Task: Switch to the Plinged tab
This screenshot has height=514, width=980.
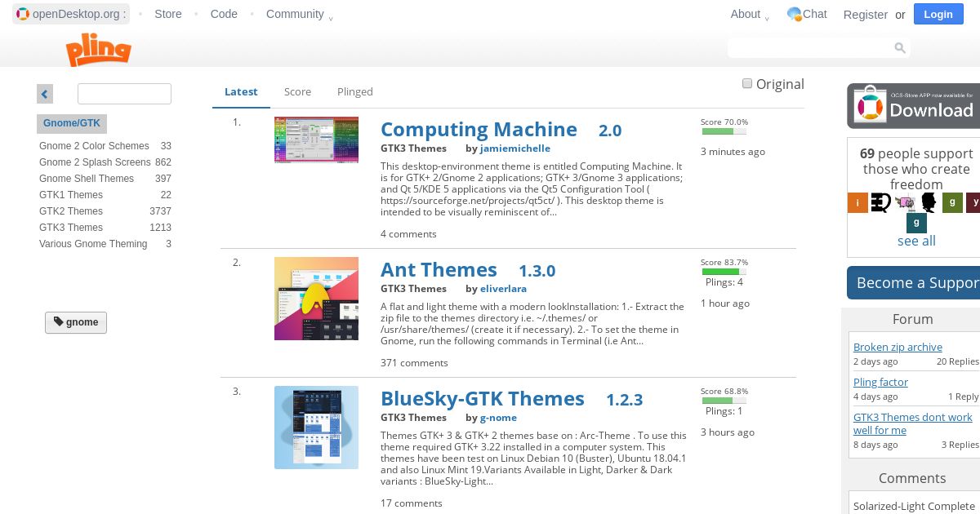Action: click(355, 92)
